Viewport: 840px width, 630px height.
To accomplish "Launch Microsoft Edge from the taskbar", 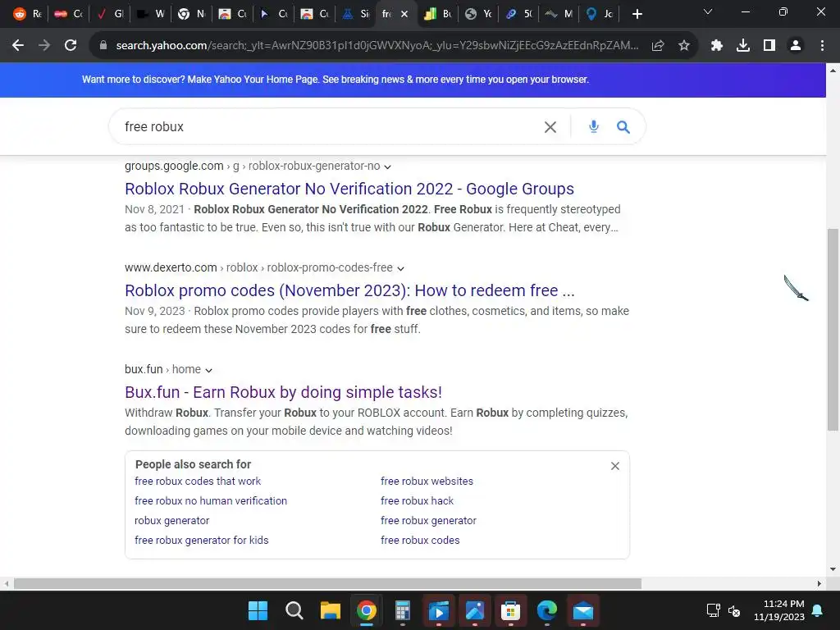I will point(547,610).
